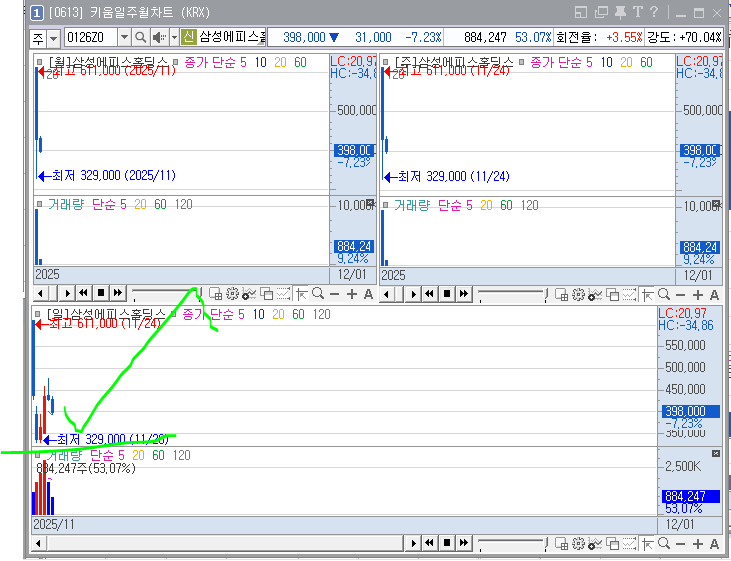
Task: Stop playback in daily chart toolbar
Action: click(447, 543)
